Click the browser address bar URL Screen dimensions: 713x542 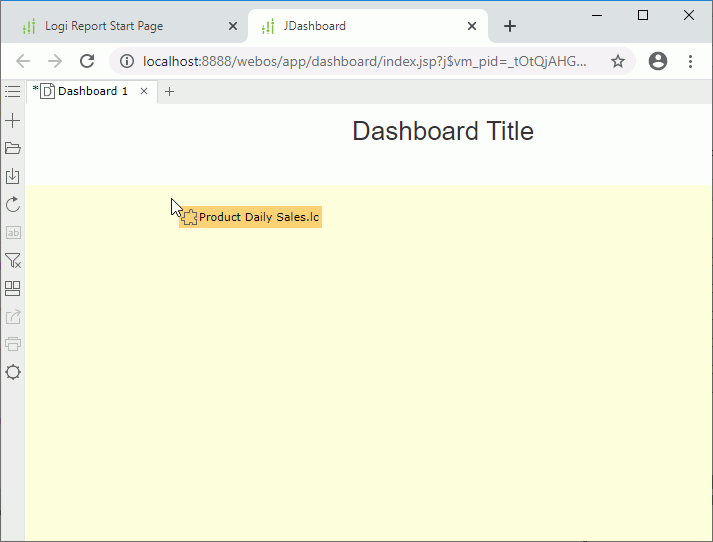tap(365, 62)
